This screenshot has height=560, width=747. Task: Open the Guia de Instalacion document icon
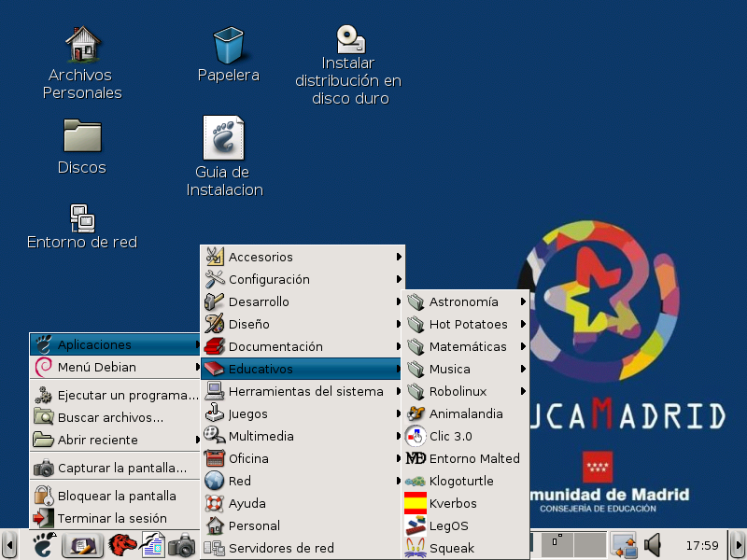pos(223,137)
